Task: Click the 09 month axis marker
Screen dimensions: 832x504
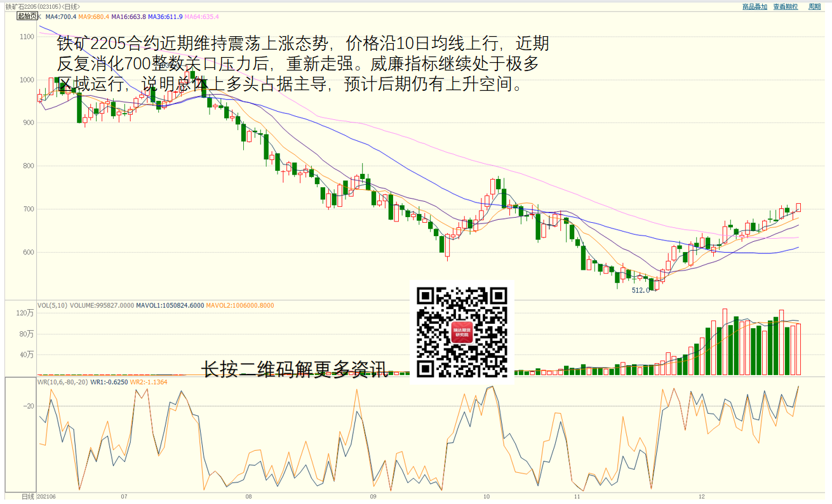Action: (x=373, y=496)
